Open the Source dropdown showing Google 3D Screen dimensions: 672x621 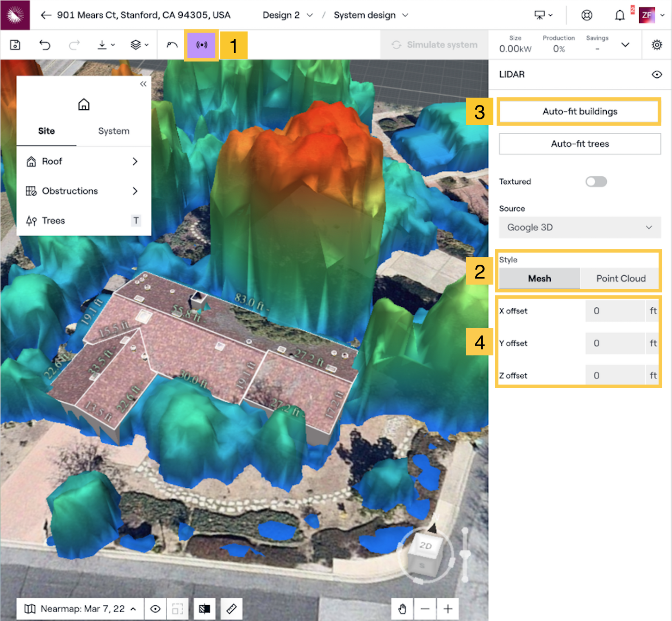click(x=579, y=227)
